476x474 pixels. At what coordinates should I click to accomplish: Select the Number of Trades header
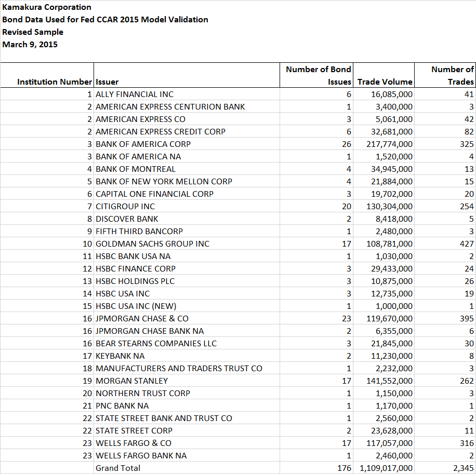445,75
